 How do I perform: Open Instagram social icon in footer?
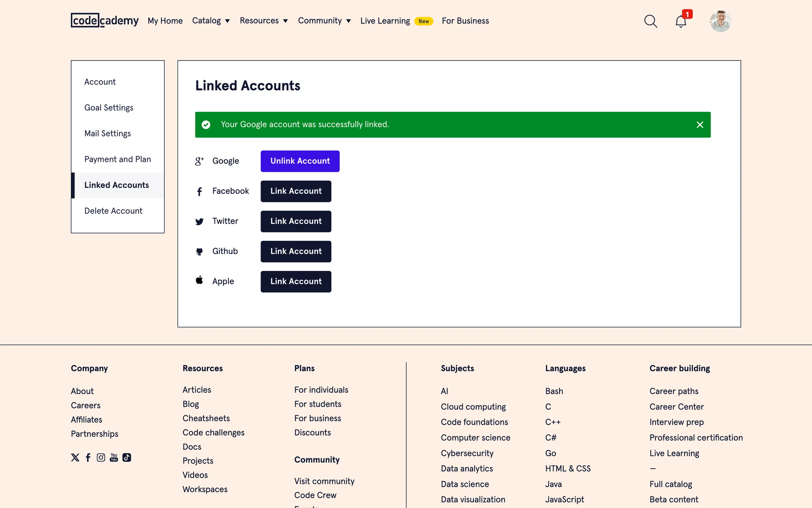pyautogui.click(x=101, y=458)
